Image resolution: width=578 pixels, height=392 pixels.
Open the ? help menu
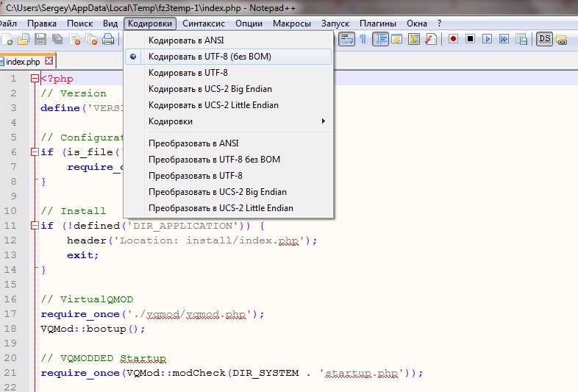(x=439, y=24)
